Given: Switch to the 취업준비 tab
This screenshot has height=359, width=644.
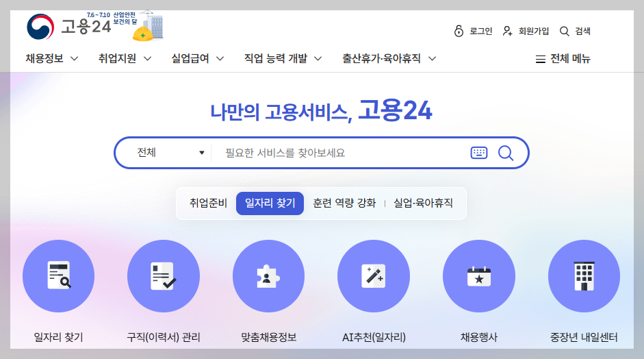Looking at the screenshot, I should pos(208,203).
